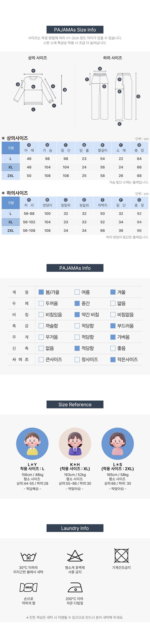The image size is (150, 644).
Task: Click the low-heat iron icon
Action: point(75,587)
